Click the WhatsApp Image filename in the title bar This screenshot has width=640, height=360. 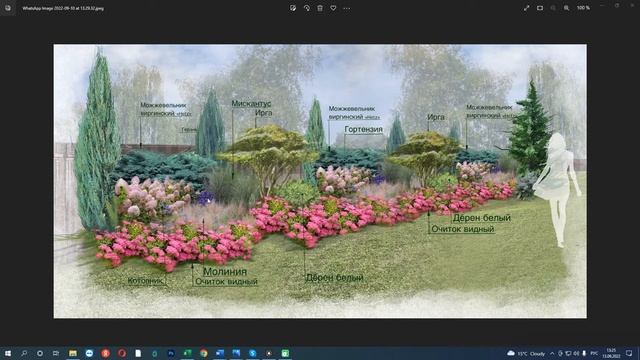[63, 8]
